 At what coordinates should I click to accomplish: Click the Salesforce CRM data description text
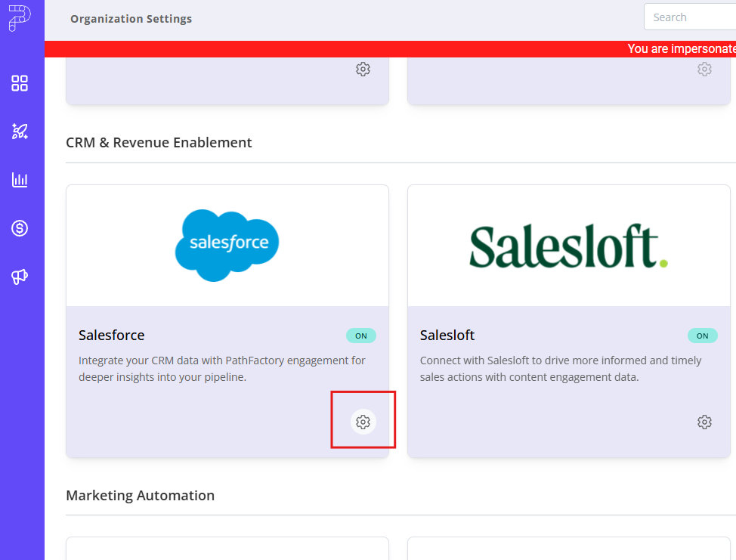pyautogui.click(x=221, y=369)
